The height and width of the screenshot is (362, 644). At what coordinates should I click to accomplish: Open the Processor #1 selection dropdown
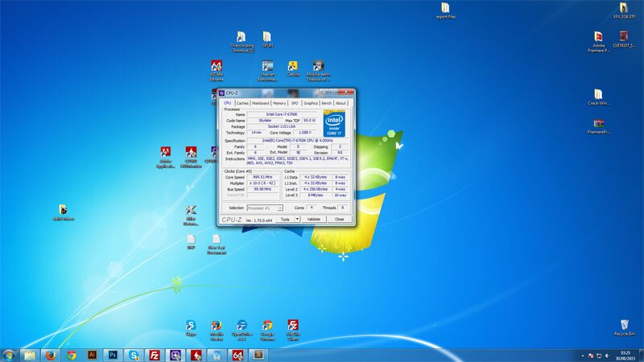pyautogui.click(x=265, y=208)
